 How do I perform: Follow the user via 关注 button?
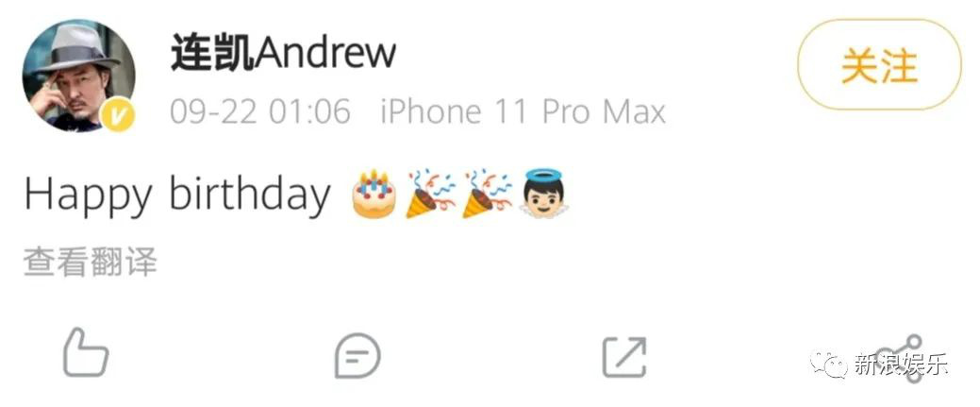pos(879,65)
